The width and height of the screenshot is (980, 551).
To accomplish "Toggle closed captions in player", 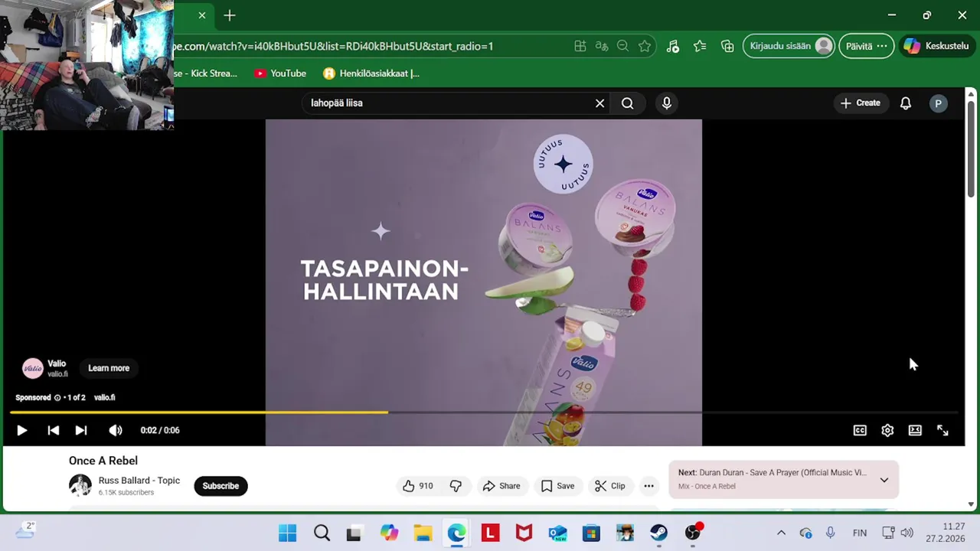I will point(860,430).
